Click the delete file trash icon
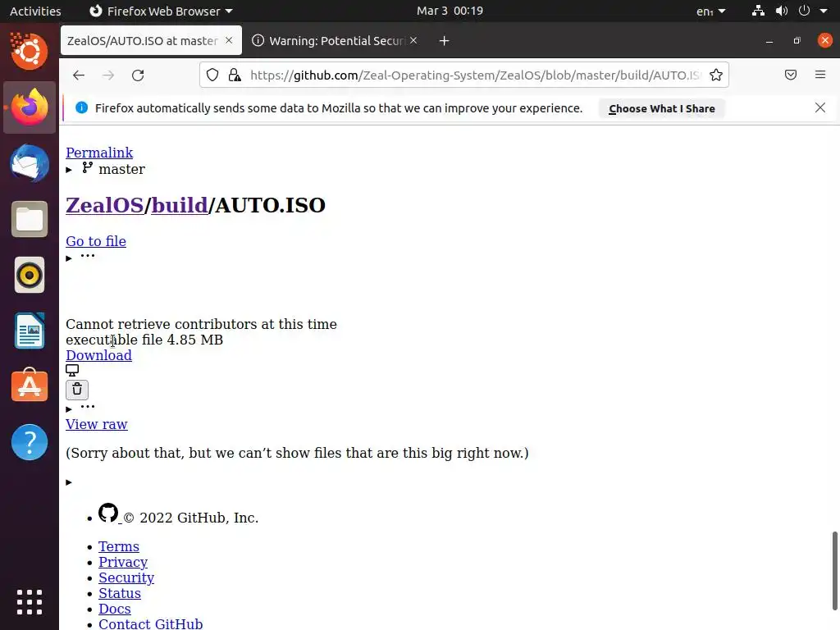 click(x=77, y=390)
